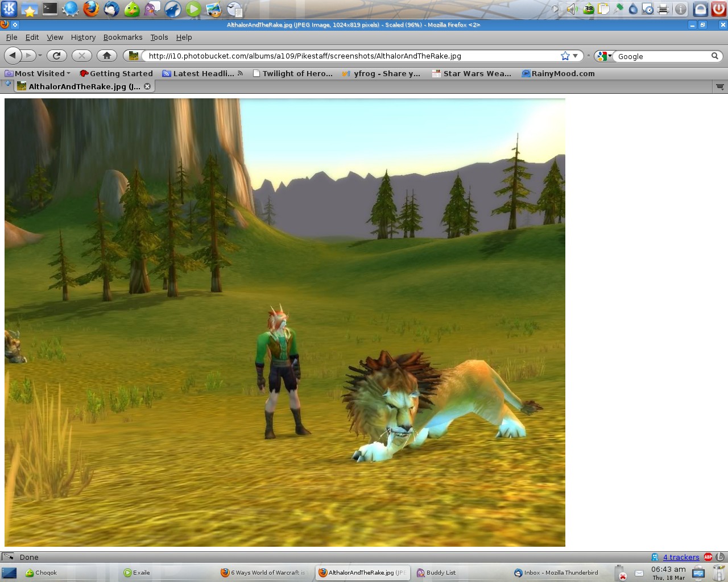
Task: Open the Bookmarks menu
Action: [123, 37]
